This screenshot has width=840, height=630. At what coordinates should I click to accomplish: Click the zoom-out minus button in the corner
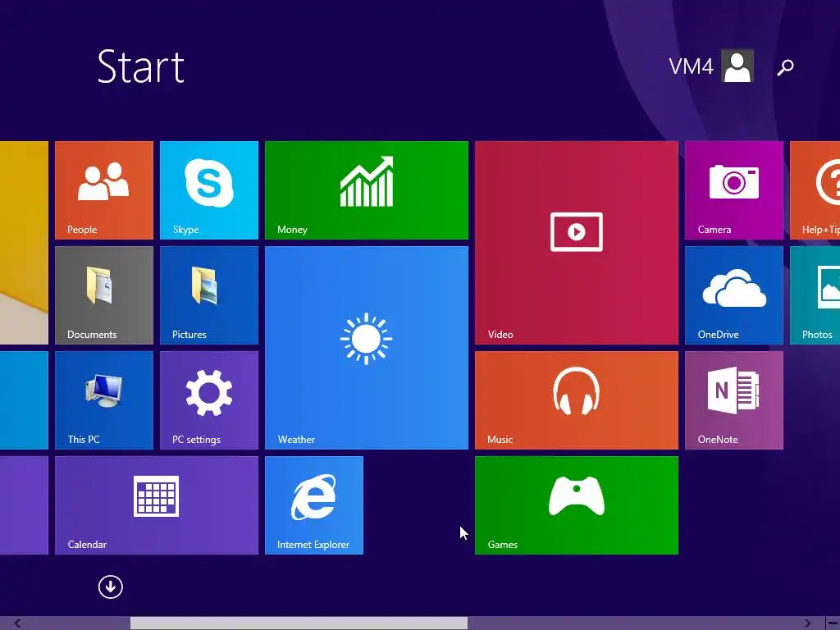tap(833, 623)
